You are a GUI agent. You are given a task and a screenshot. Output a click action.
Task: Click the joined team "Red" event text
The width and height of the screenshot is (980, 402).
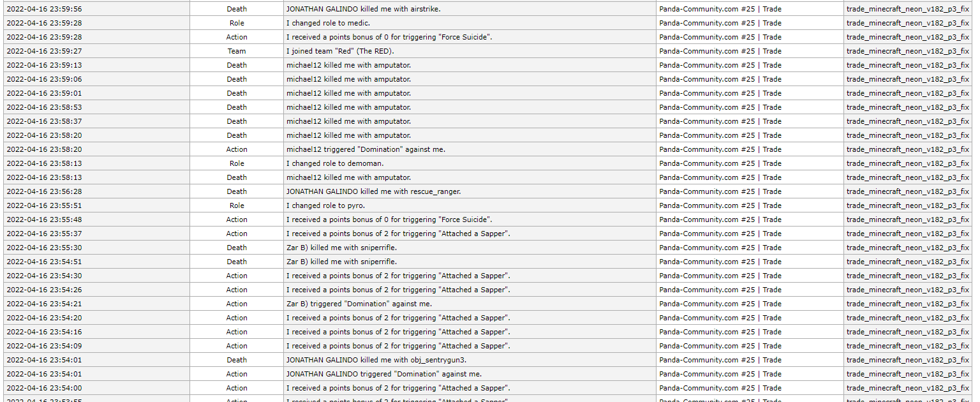340,51
